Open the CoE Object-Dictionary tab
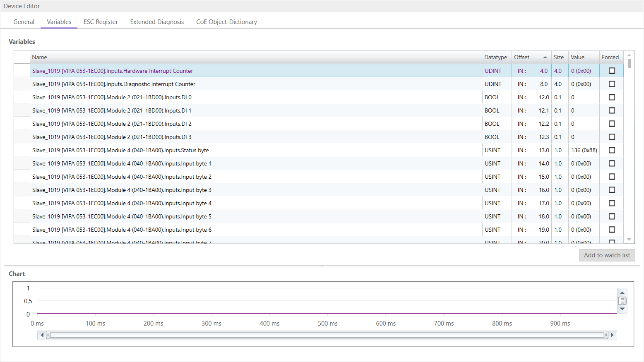Image resolution: width=644 pixels, height=362 pixels. coord(226,22)
